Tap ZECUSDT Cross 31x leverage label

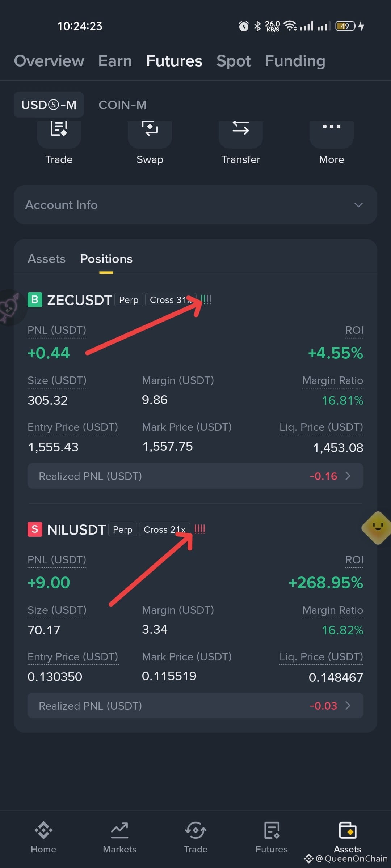click(171, 300)
